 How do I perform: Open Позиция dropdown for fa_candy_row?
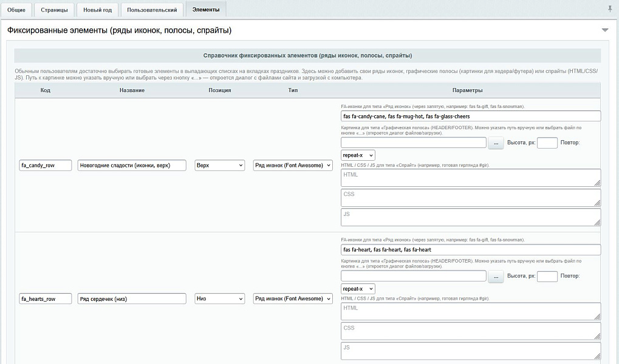[x=219, y=165]
